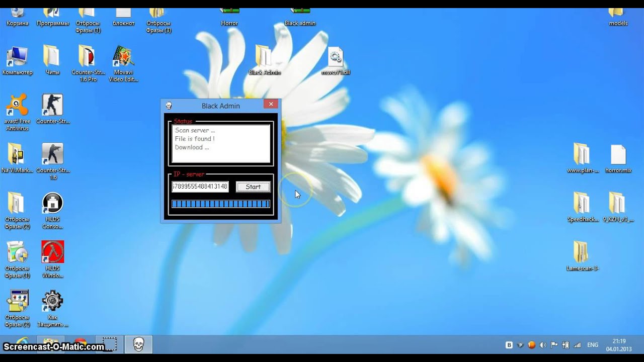
Task: Open the Na`Vi.Mark... folder icon
Action: [x=18, y=158]
